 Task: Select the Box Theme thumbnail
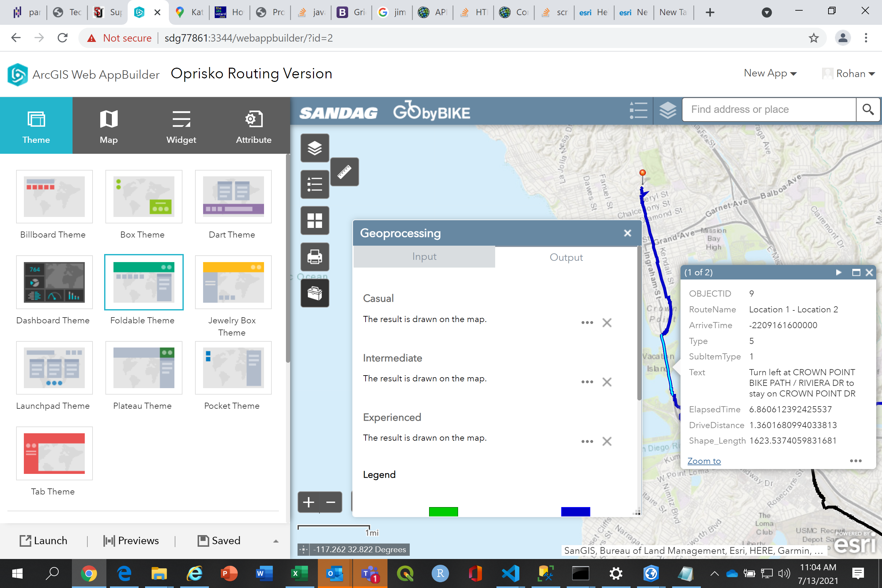(x=144, y=197)
